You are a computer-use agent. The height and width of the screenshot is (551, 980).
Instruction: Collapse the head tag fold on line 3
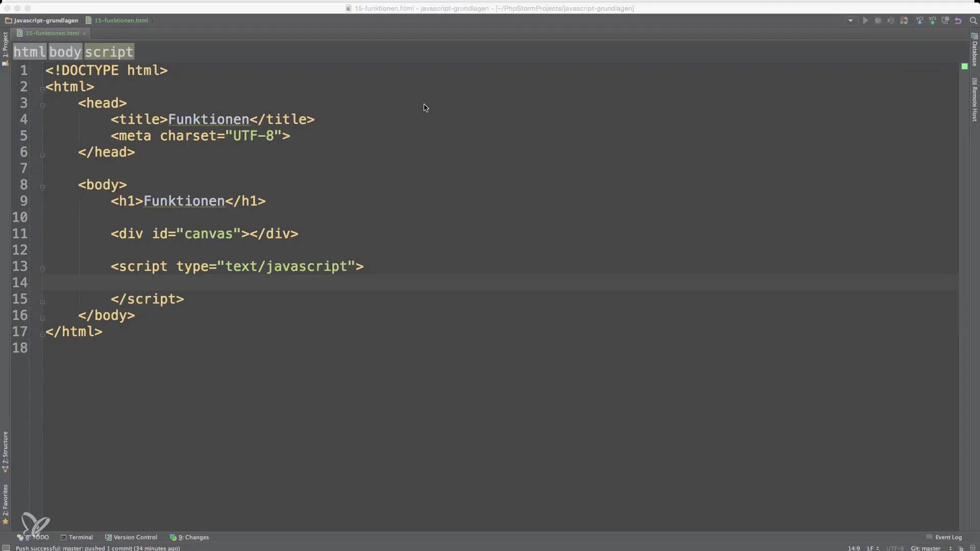tap(42, 105)
